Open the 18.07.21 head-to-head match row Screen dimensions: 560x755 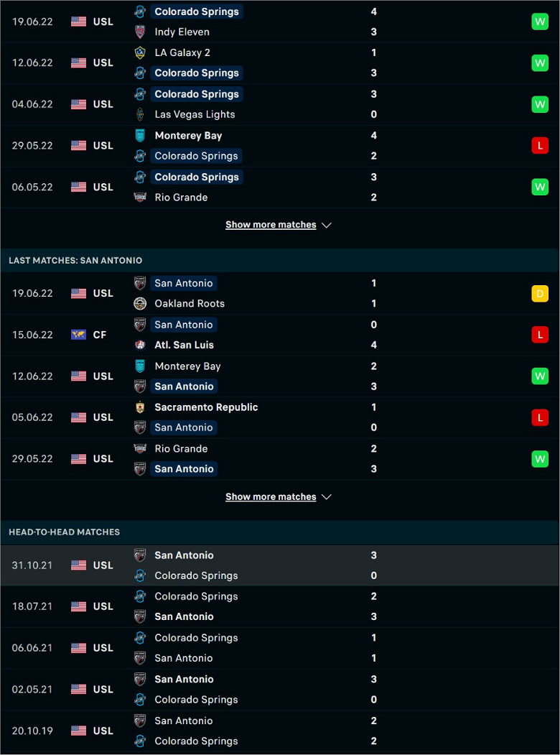point(279,607)
